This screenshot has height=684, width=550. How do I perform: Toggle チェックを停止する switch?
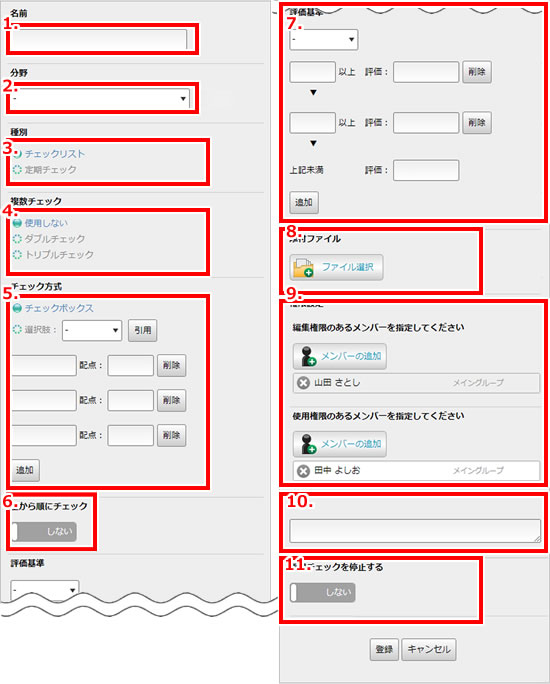pyautogui.click(x=323, y=592)
